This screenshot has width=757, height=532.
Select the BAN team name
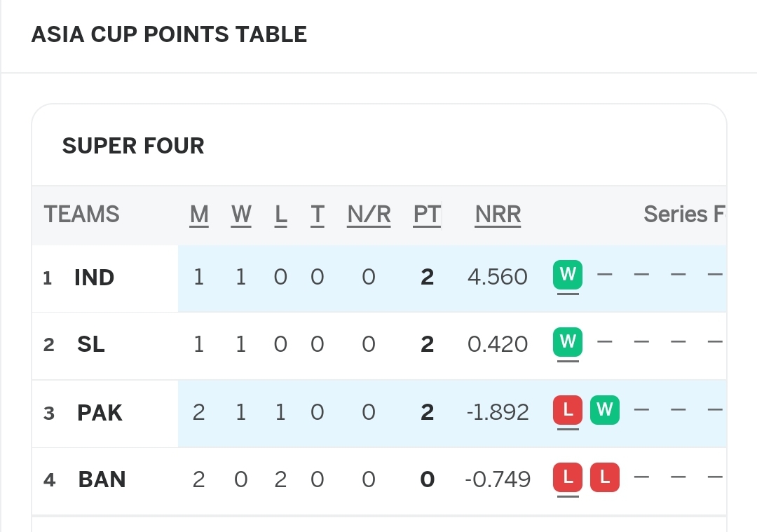(102, 479)
